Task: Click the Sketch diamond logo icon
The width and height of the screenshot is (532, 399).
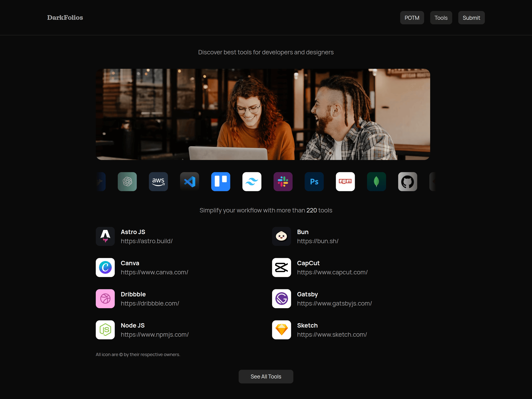Action: [281, 330]
